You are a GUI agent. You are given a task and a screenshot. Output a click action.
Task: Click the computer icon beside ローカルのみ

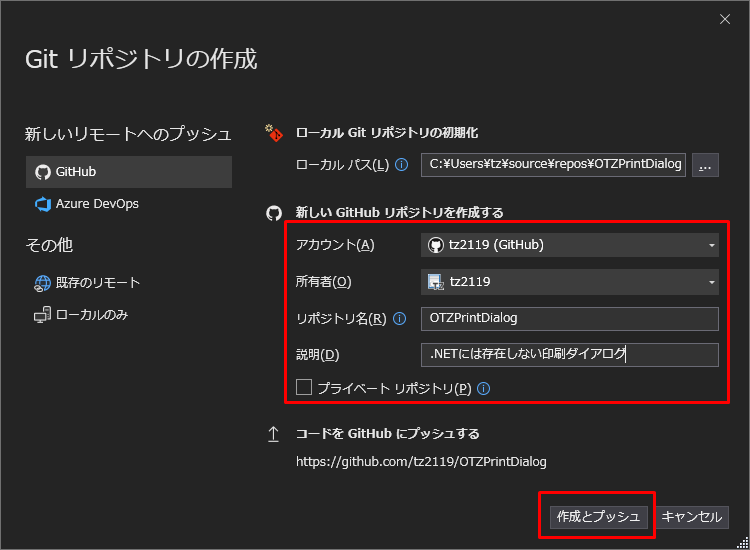pyautogui.click(x=42, y=315)
